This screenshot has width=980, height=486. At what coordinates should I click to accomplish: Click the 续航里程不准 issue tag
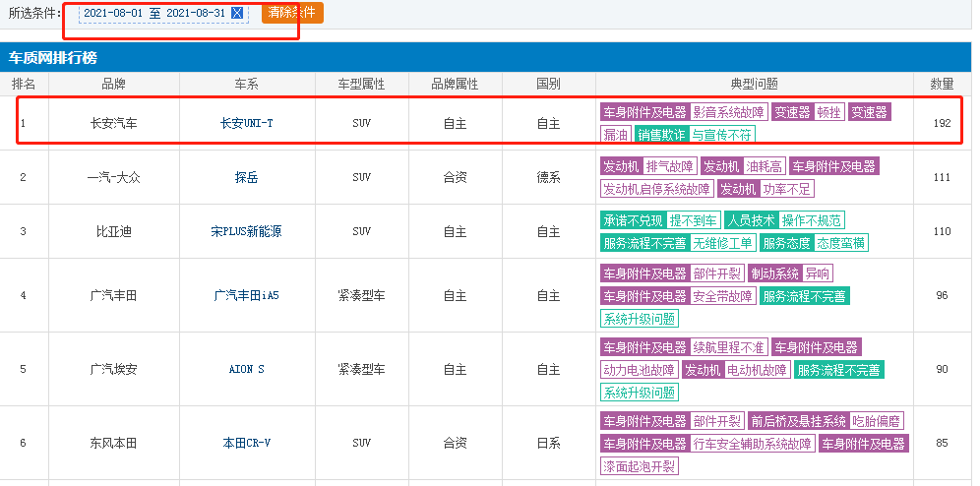[729, 346]
